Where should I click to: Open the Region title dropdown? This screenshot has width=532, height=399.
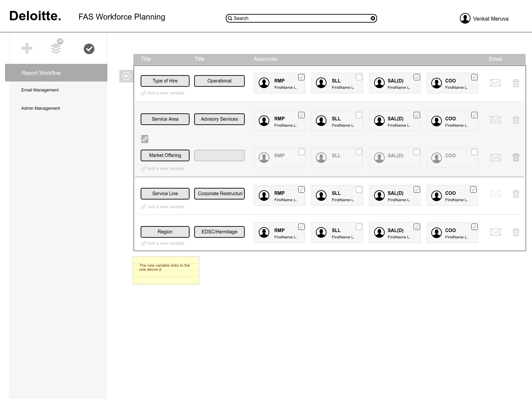tap(165, 232)
